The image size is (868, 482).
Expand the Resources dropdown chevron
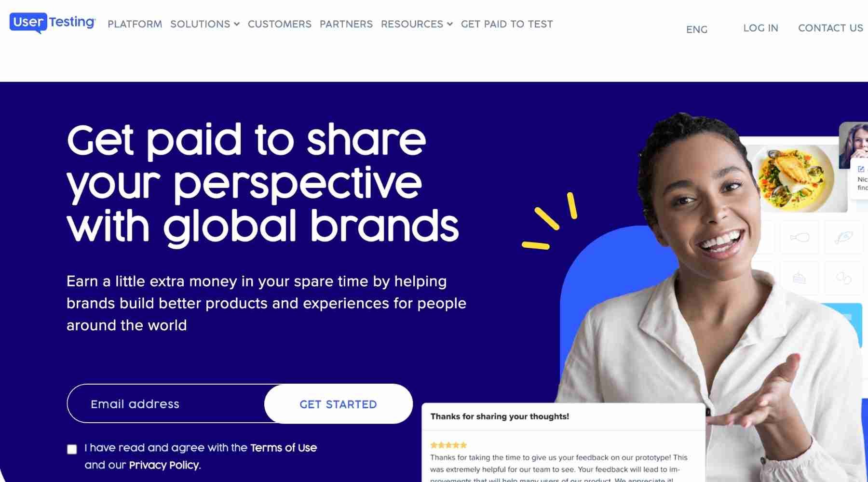[450, 24]
